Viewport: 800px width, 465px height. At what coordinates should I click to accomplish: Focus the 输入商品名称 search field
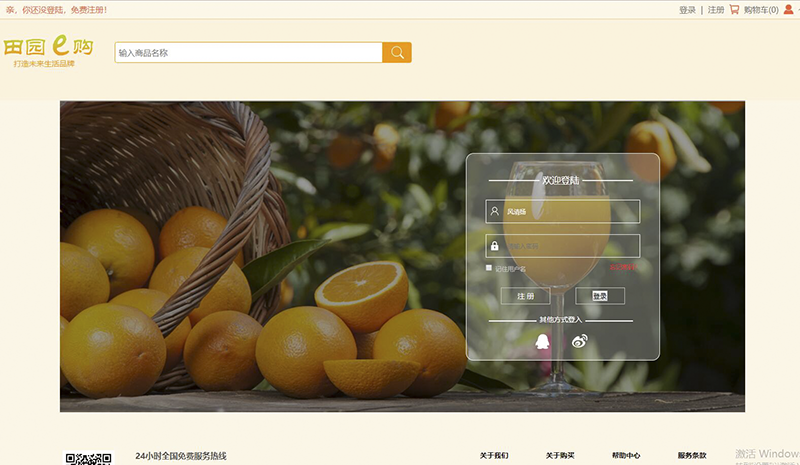click(248, 53)
